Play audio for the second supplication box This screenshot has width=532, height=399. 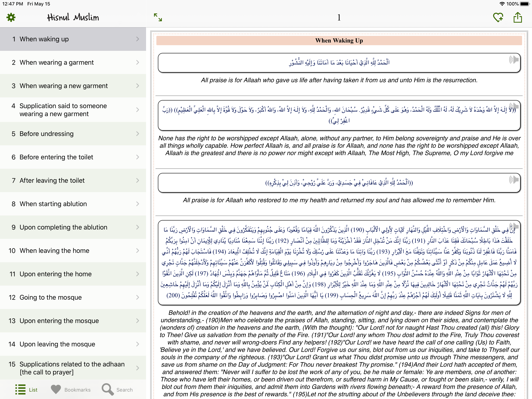[514, 106]
